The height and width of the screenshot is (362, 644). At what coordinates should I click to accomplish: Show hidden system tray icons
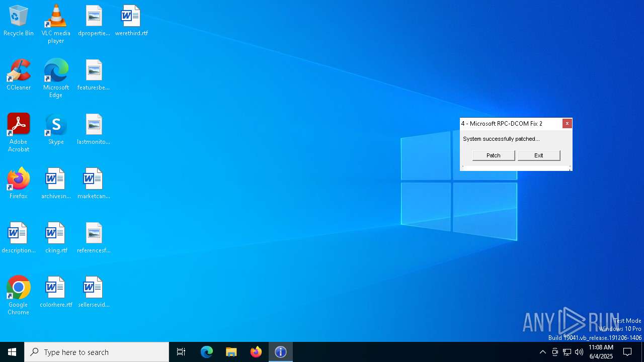pos(542,352)
